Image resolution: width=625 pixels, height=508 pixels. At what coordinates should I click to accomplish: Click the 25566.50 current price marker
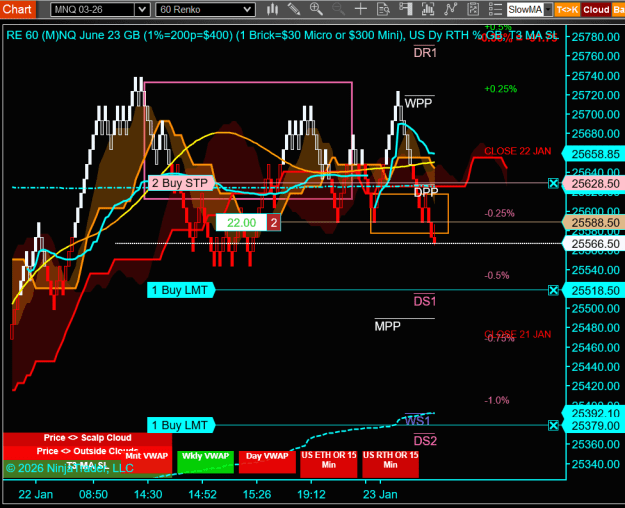pyautogui.click(x=594, y=244)
